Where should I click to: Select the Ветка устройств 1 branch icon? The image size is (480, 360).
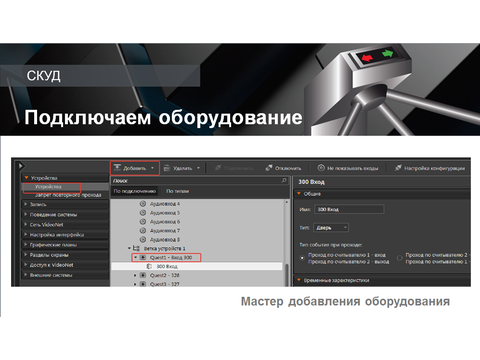pos(136,248)
